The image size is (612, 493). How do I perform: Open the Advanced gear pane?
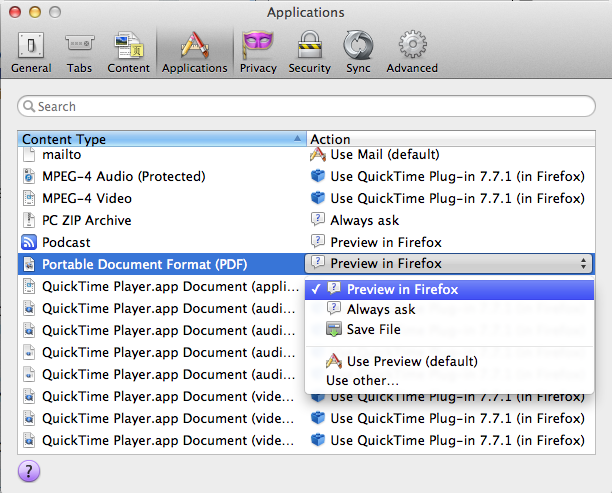click(x=412, y=52)
